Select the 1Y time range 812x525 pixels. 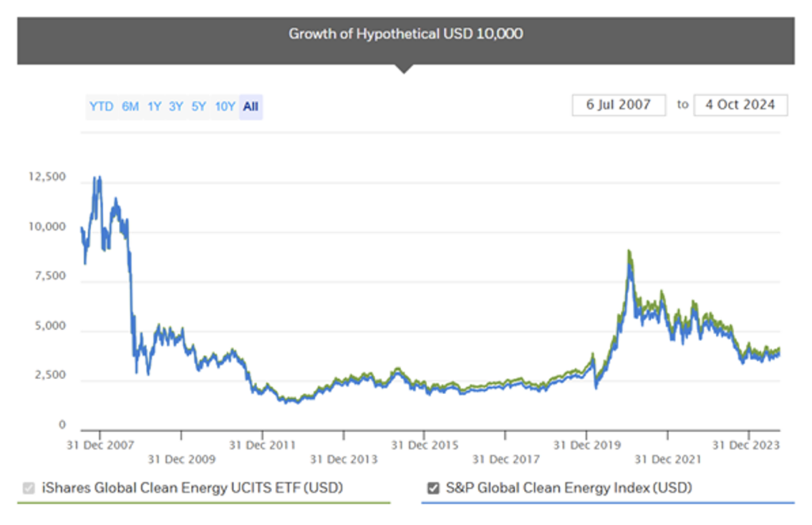(x=154, y=106)
